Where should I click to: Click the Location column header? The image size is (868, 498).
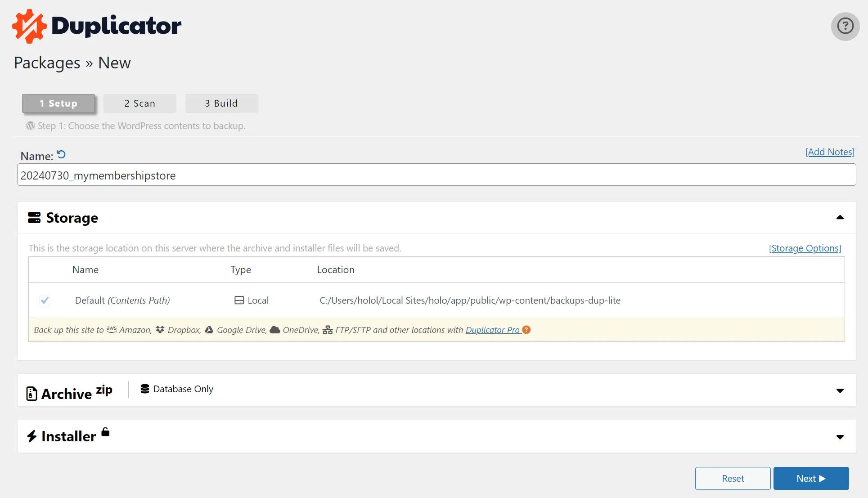click(x=336, y=269)
